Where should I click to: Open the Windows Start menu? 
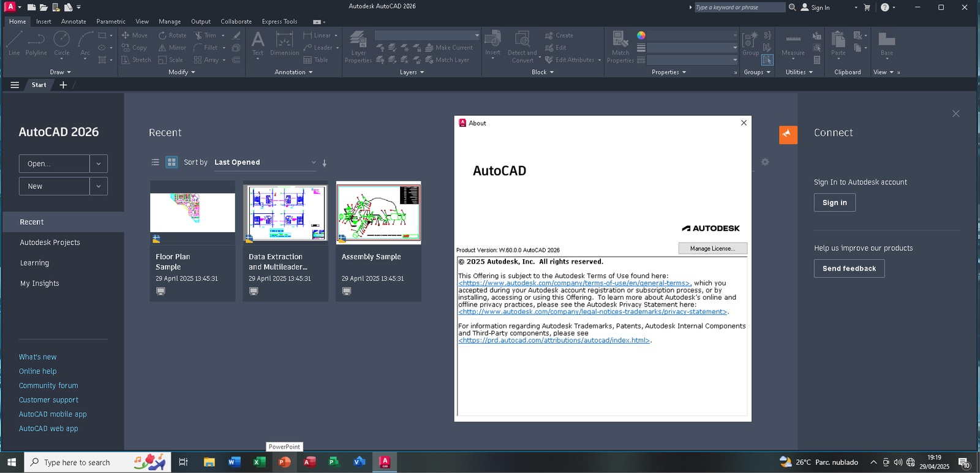(12, 462)
